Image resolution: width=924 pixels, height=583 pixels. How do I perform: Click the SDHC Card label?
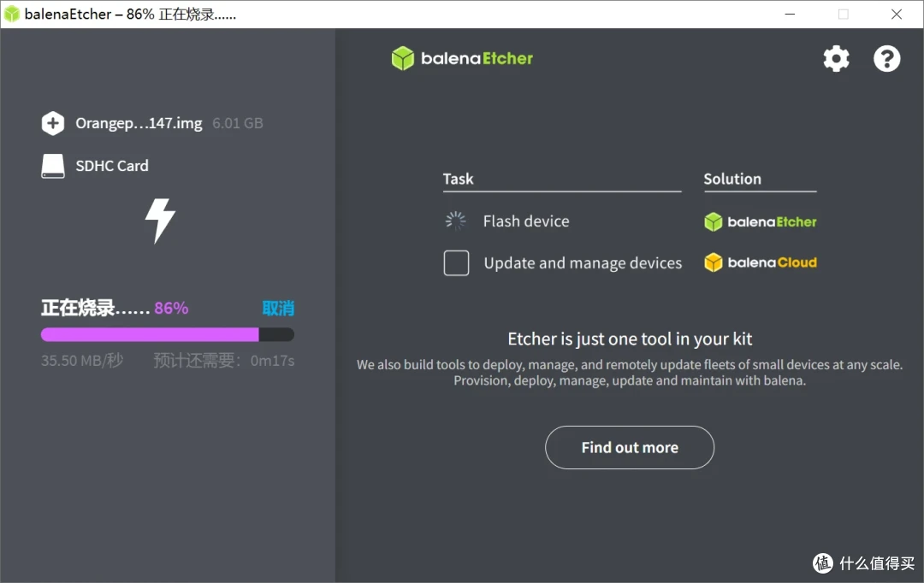(x=112, y=166)
